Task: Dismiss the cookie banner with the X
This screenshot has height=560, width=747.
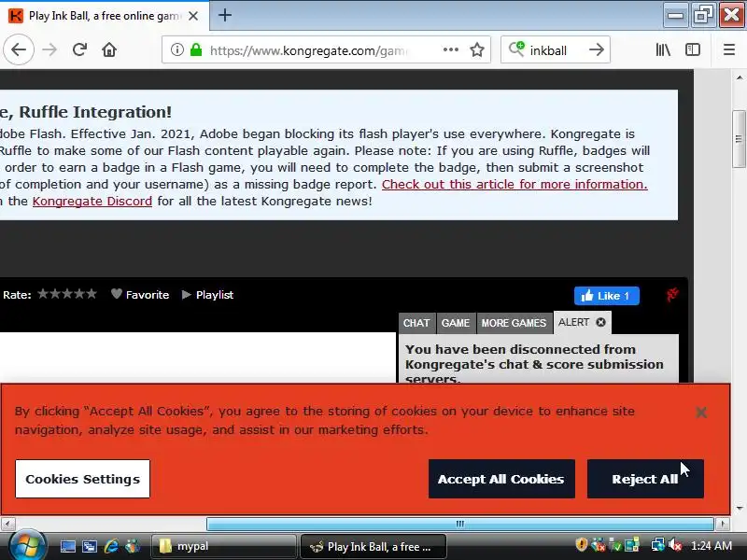Action: [x=701, y=412]
